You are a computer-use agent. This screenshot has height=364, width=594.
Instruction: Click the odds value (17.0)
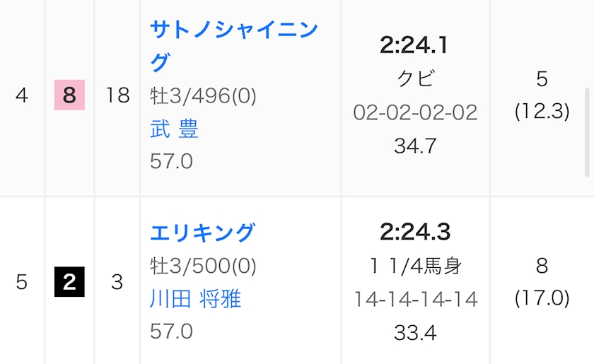[542, 298]
